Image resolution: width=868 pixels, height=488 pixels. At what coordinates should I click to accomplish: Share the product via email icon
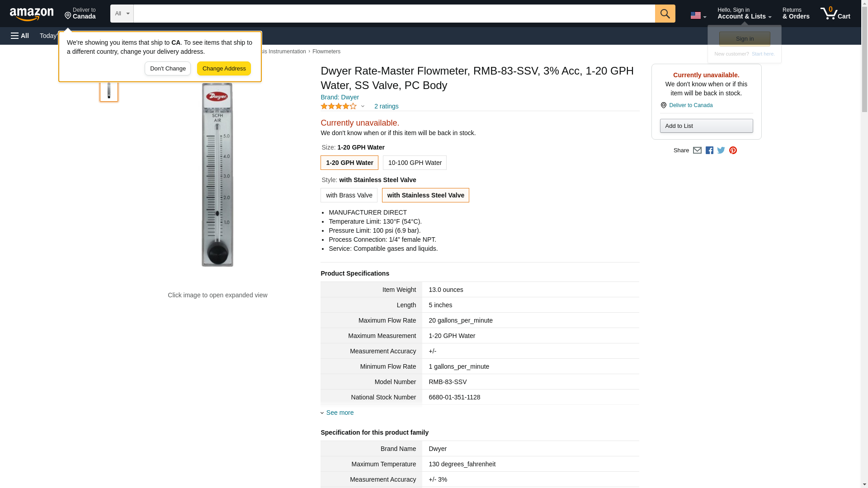[x=697, y=150]
